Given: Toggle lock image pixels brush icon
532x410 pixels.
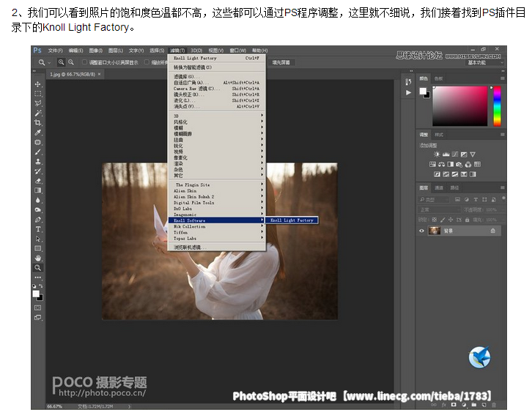Looking at the screenshot, I should point(443,220).
